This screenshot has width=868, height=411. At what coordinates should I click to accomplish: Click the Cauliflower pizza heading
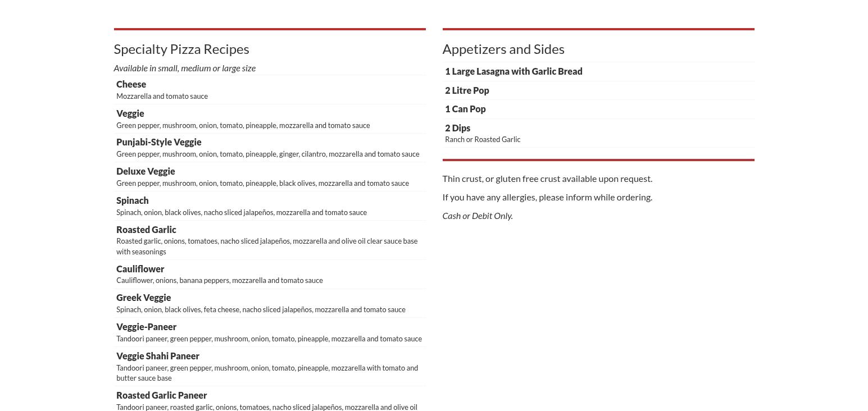(140, 269)
